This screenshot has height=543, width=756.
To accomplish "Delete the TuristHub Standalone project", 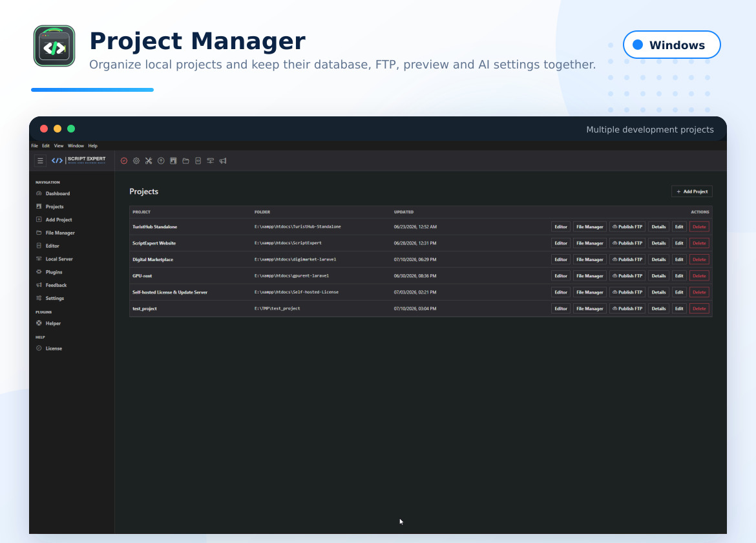I will pos(699,227).
